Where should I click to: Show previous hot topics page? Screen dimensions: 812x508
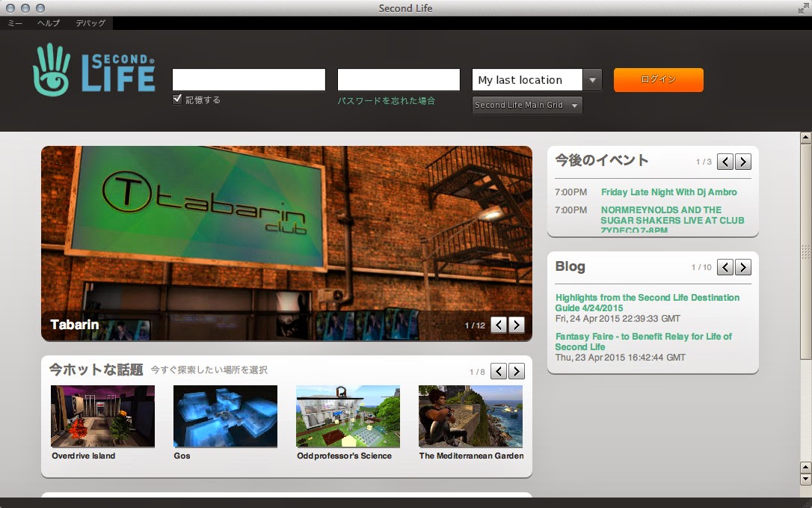point(499,371)
